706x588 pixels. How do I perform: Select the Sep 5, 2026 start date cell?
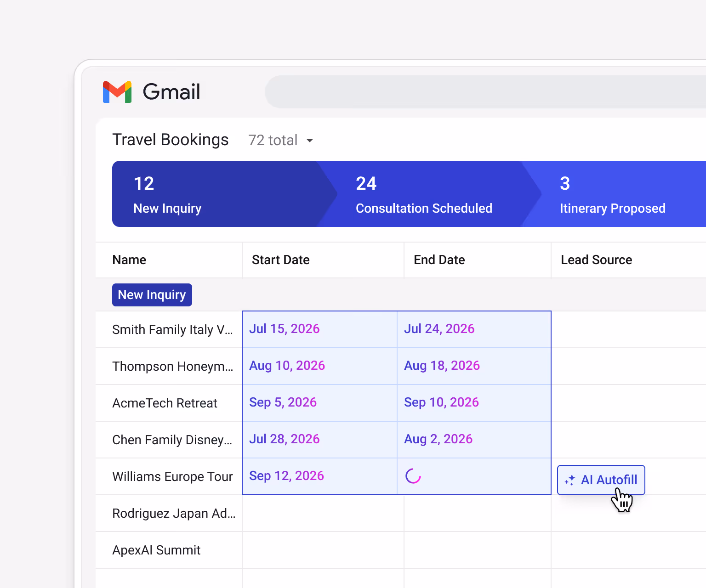(x=319, y=403)
